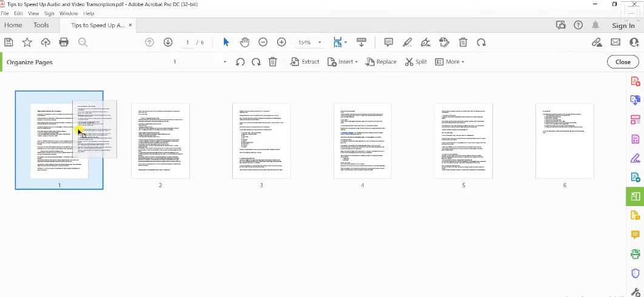Rotate page counterclockwise in Organize toolbar
Viewport: 644px width, 297px height.
(x=240, y=62)
